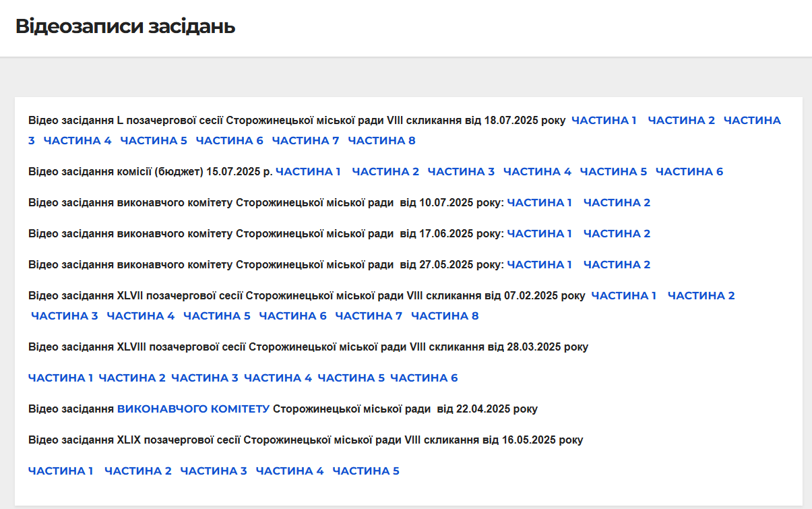Image resolution: width=812 pixels, height=509 pixels.
Task: Select budget commission video ЧАСТИНА 3
Action: [x=461, y=172]
